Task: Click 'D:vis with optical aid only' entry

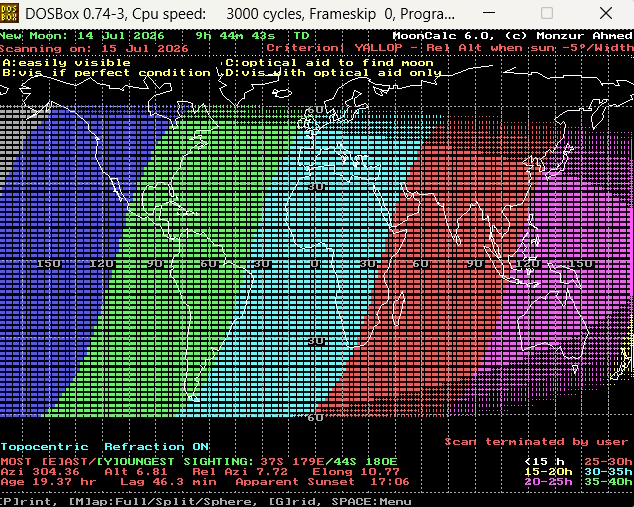Action: click(x=333, y=73)
